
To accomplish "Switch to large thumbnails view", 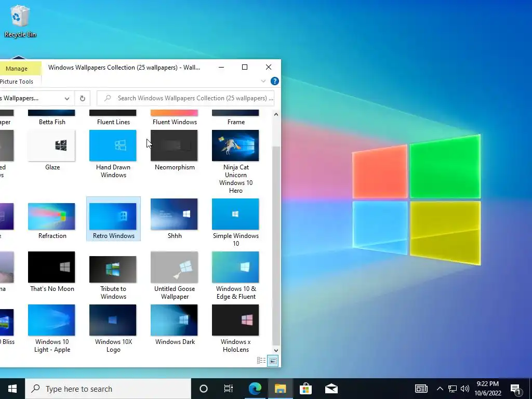I will (273, 361).
